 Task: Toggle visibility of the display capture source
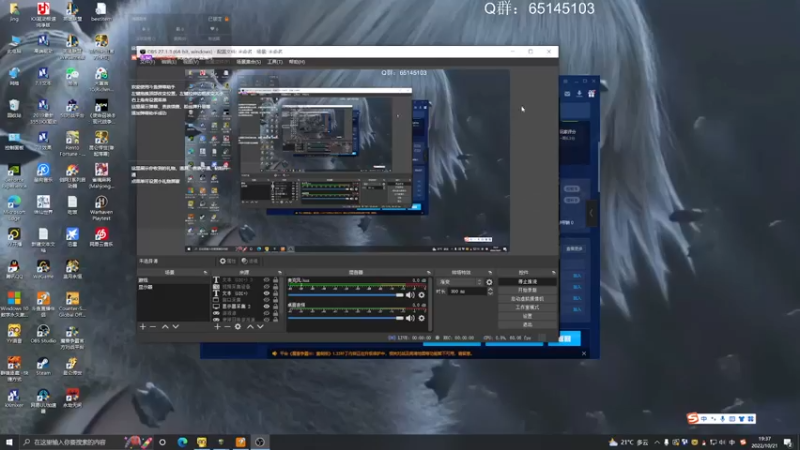point(267,306)
